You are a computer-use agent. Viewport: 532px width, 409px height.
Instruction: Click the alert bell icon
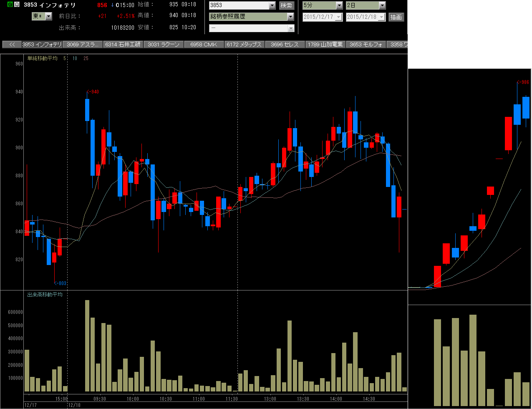(x=17, y=5)
